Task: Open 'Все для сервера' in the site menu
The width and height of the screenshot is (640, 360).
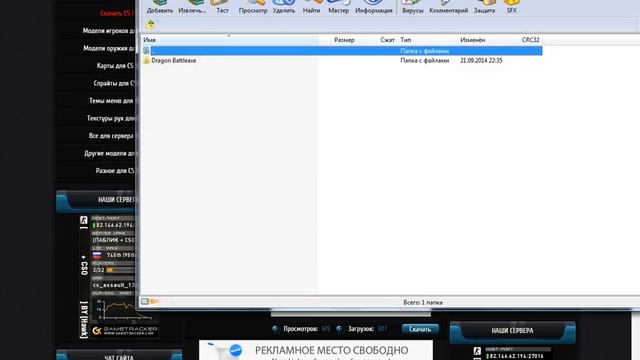Action: pos(111,136)
